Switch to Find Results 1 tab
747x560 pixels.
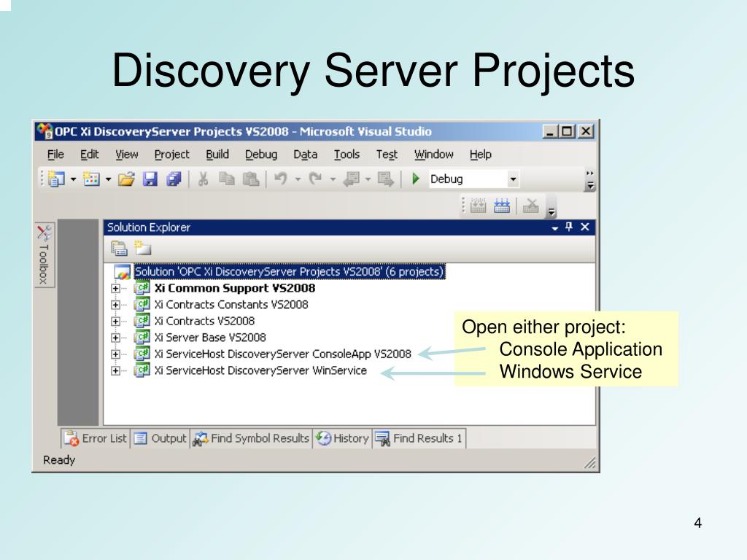(x=419, y=438)
